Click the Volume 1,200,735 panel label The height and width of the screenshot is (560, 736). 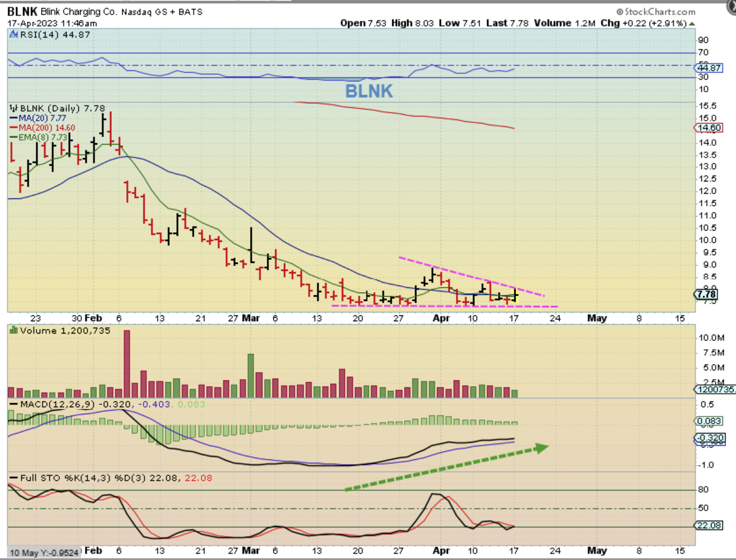(x=65, y=331)
